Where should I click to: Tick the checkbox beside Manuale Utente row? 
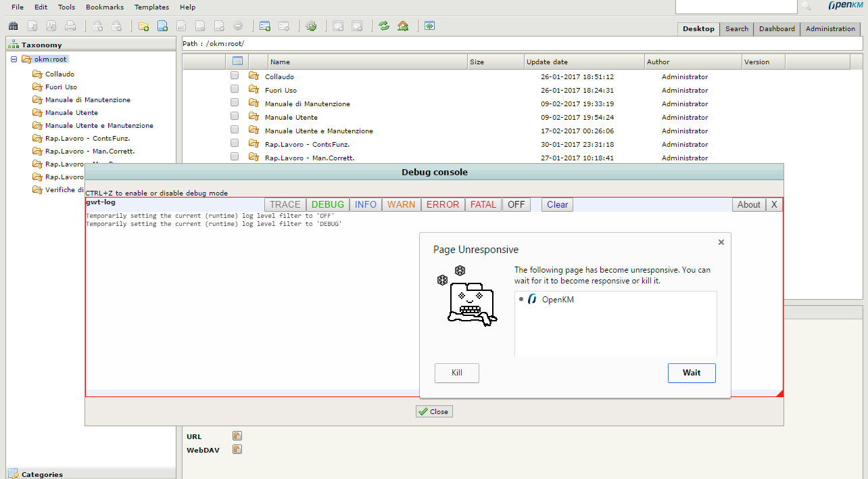pos(235,116)
